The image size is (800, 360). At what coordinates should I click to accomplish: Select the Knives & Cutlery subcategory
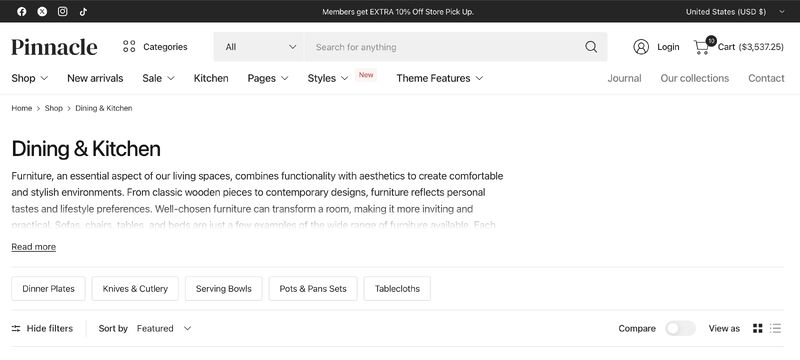coord(135,289)
